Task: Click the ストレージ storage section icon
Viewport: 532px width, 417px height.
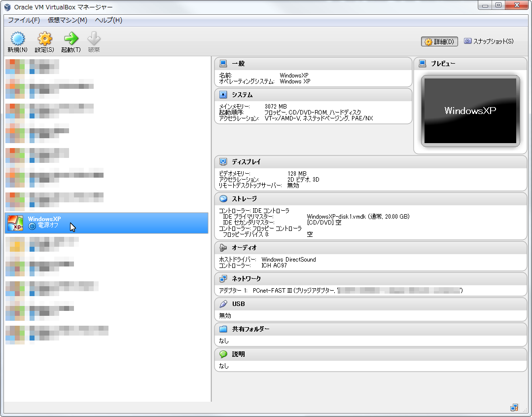Action: (x=223, y=199)
